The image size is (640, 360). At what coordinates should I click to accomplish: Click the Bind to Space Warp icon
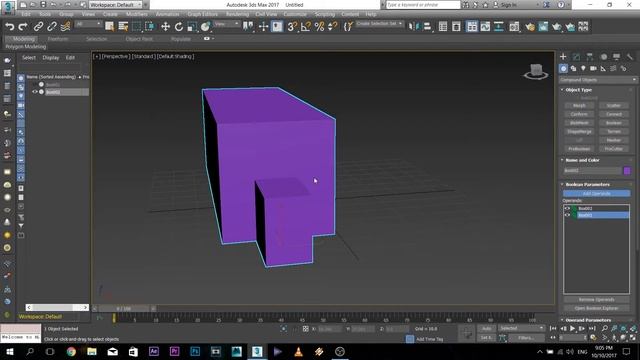[65, 27]
